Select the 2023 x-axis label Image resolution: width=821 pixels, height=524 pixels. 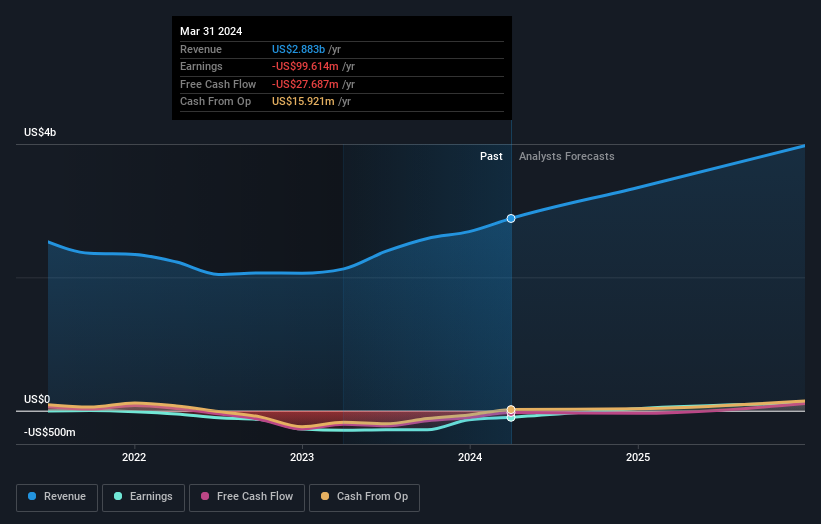(x=302, y=457)
